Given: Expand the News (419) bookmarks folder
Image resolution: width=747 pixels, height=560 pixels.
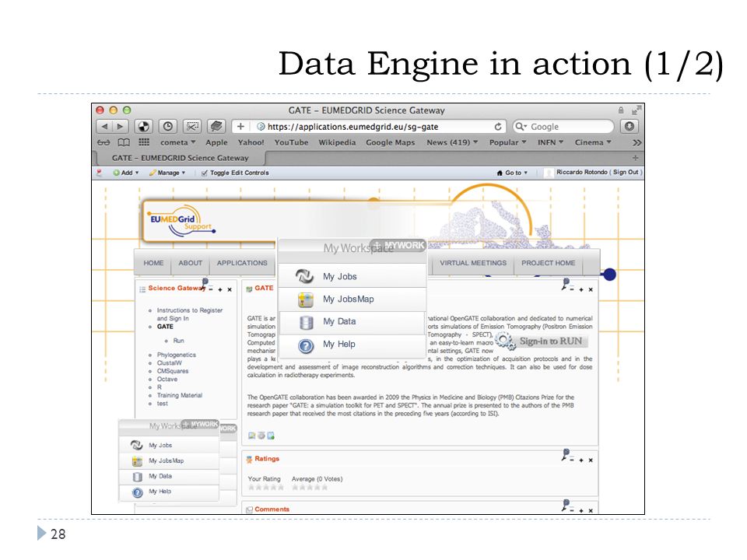Looking at the screenshot, I should [x=452, y=142].
